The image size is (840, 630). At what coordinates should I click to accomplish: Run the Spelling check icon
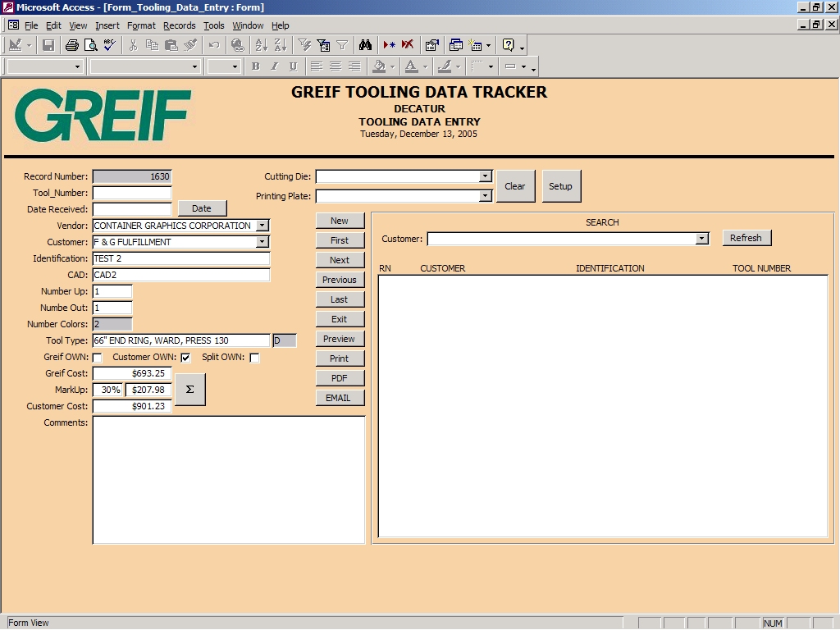(110, 46)
